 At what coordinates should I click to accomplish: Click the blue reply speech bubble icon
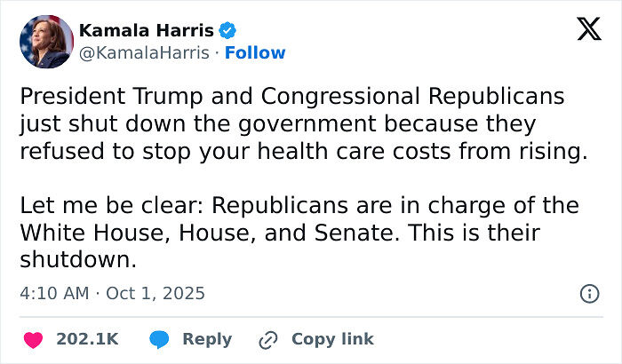click(160, 339)
